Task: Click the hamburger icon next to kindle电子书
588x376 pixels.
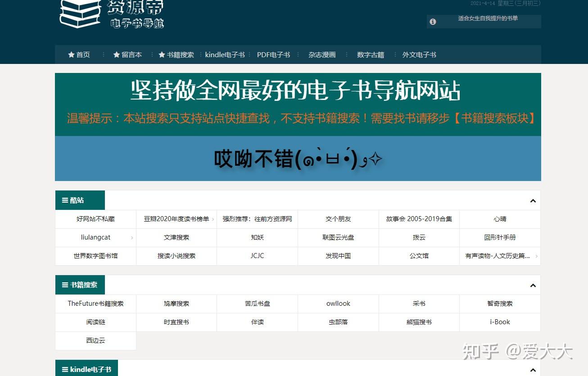Action: [x=65, y=370]
